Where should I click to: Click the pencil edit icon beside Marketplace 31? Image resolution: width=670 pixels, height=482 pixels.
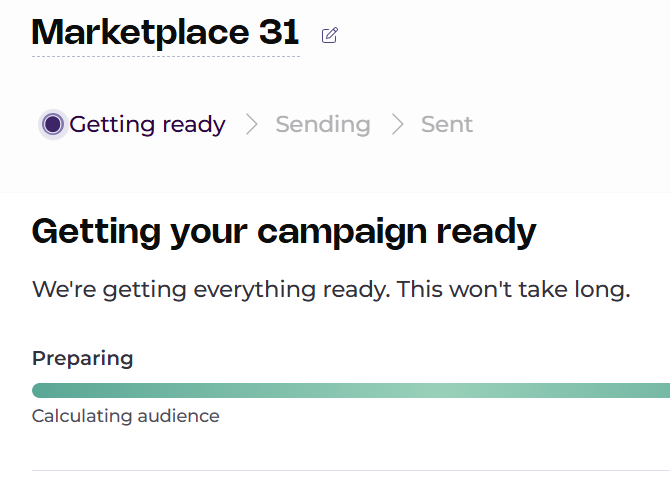[329, 35]
